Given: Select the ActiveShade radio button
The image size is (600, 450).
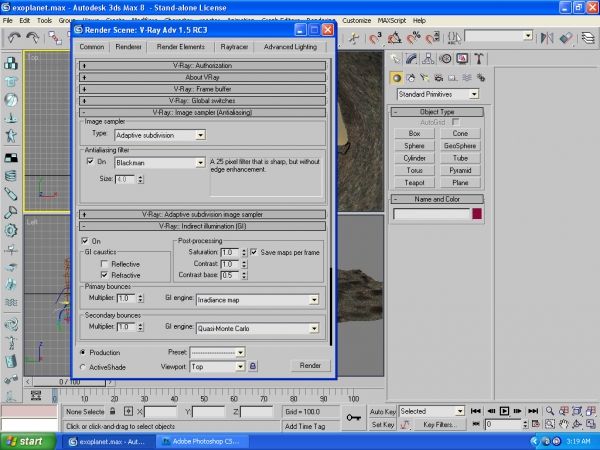Looking at the screenshot, I should point(83,367).
